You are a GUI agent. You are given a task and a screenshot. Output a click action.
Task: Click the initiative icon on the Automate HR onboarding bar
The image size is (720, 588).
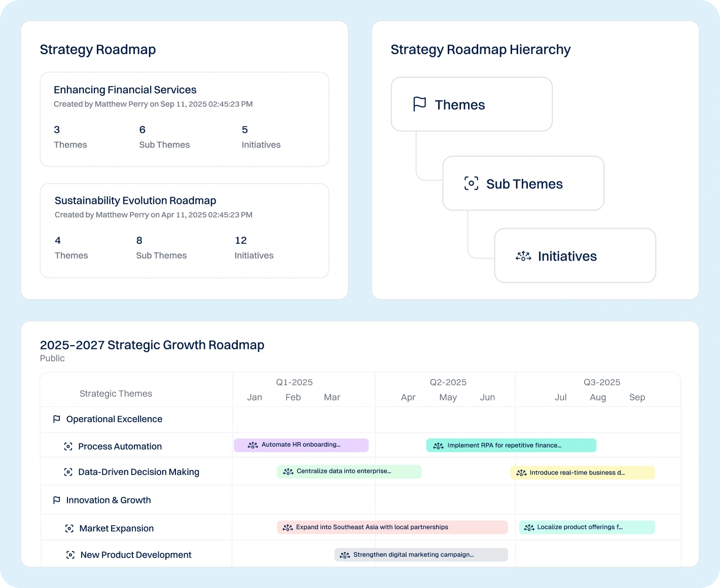(253, 445)
